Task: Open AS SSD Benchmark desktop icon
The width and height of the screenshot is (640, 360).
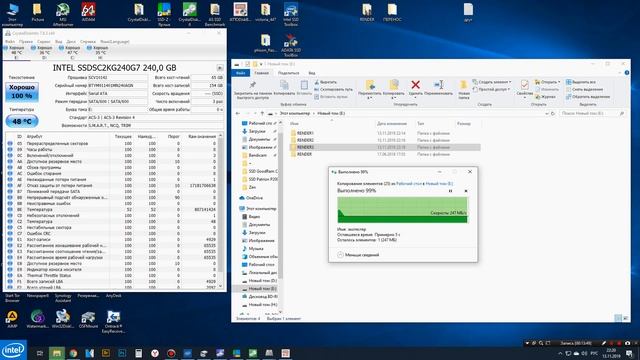Action: [x=215, y=14]
